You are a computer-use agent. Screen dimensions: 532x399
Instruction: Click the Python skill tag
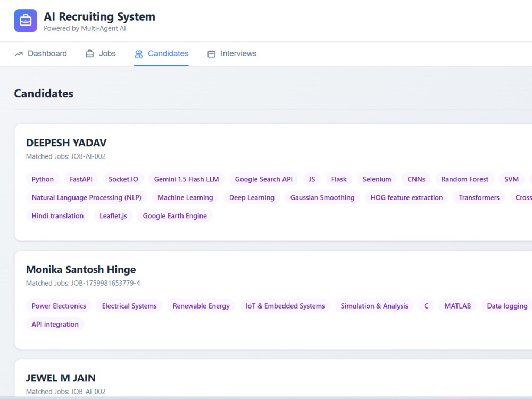[43, 179]
